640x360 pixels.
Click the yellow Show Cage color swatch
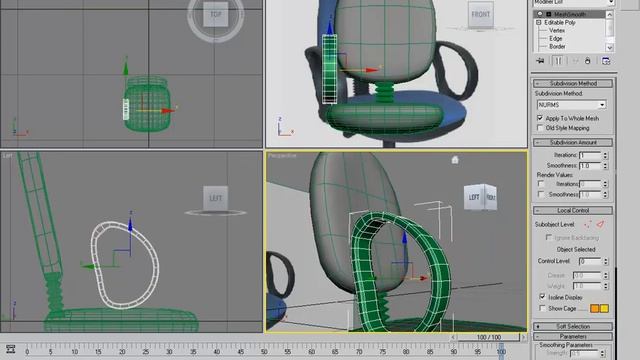(604, 308)
